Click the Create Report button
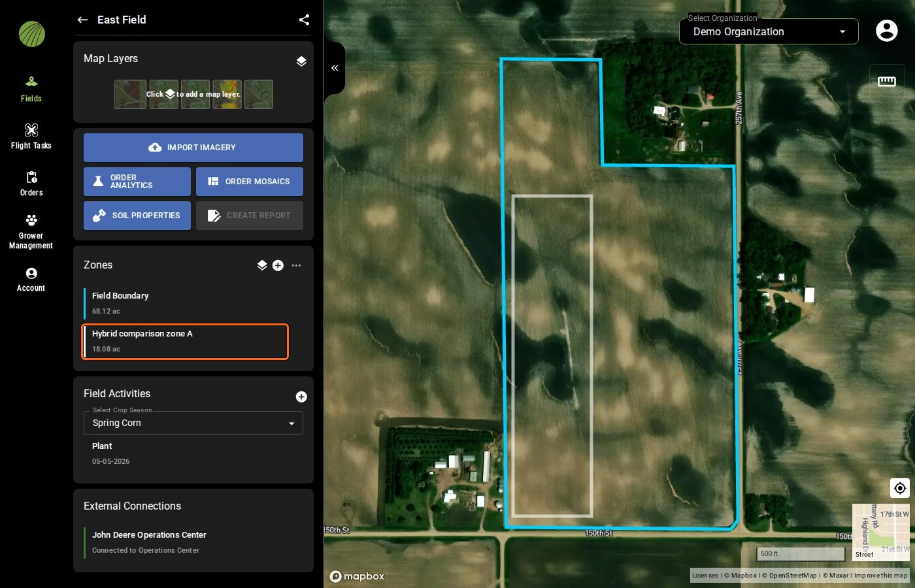The height and width of the screenshot is (588, 915). (x=250, y=216)
